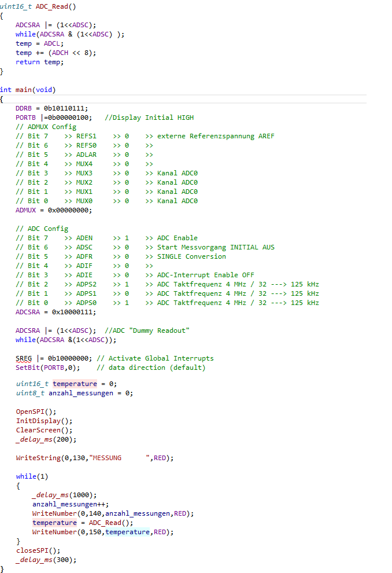This screenshot has width=392, height=573.
Task: Click the '// ADC Config' comment
Action: tap(42, 229)
